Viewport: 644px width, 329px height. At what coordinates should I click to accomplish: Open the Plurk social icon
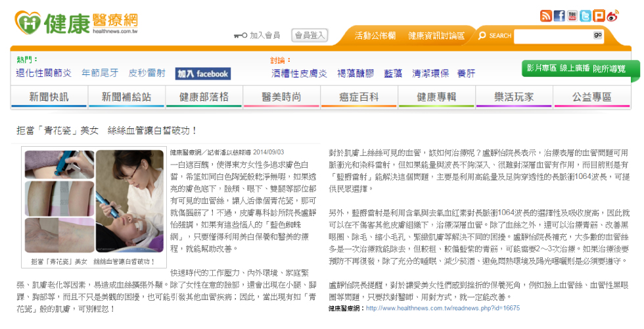click(599, 16)
